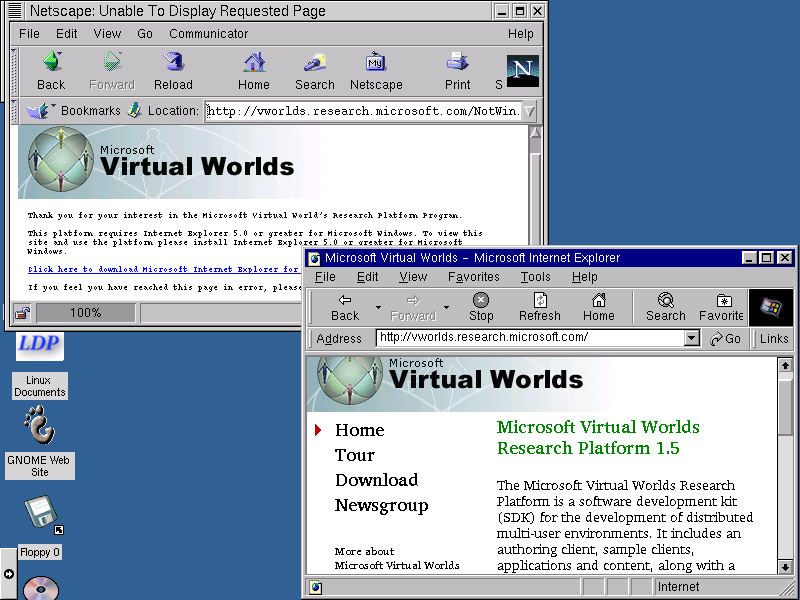
Task: Click Forward in Internet Explorer toolbar
Action: click(x=413, y=308)
